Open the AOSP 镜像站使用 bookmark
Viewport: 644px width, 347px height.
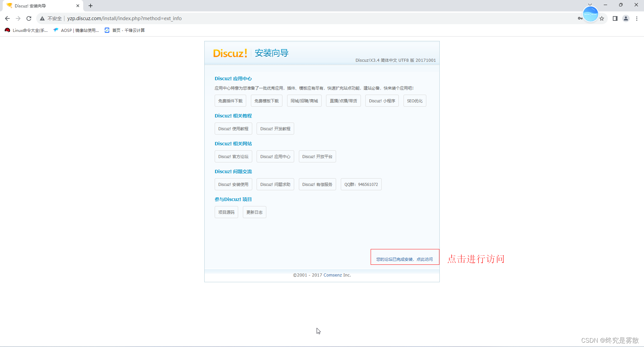76,30
